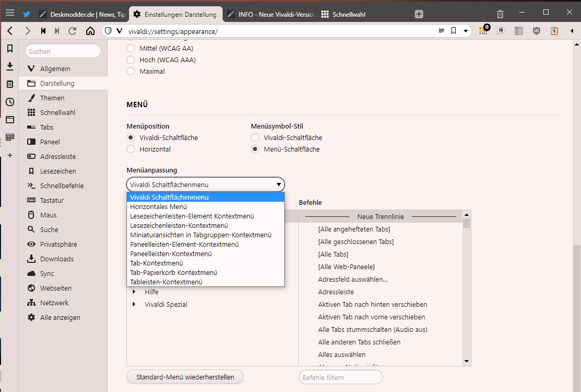Click the extension icon with badge 0
The height and width of the screenshot is (392, 581).
[484, 30]
